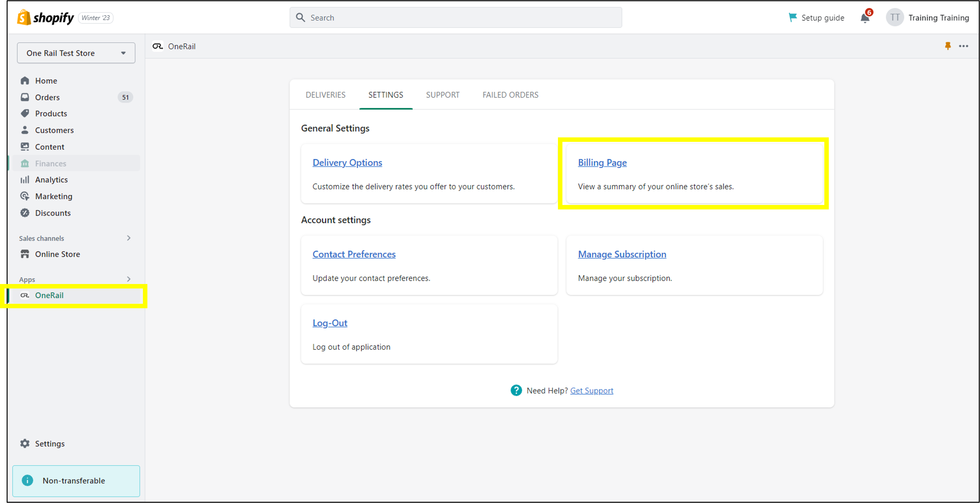Open Analytics in the sidebar
This screenshot has height=503, width=980.
pyautogui.click(x=51, y=180)
